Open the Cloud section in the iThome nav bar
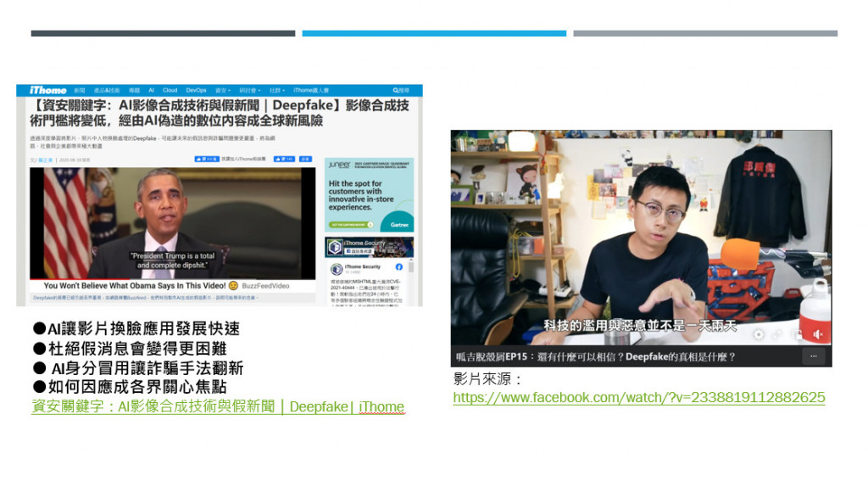 click(170, 90)
